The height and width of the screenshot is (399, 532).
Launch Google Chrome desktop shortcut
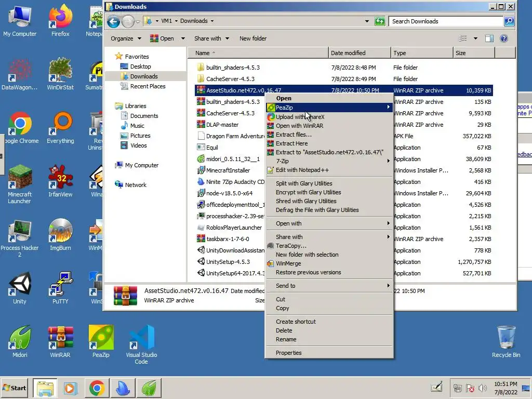click(x=20, y=127)
